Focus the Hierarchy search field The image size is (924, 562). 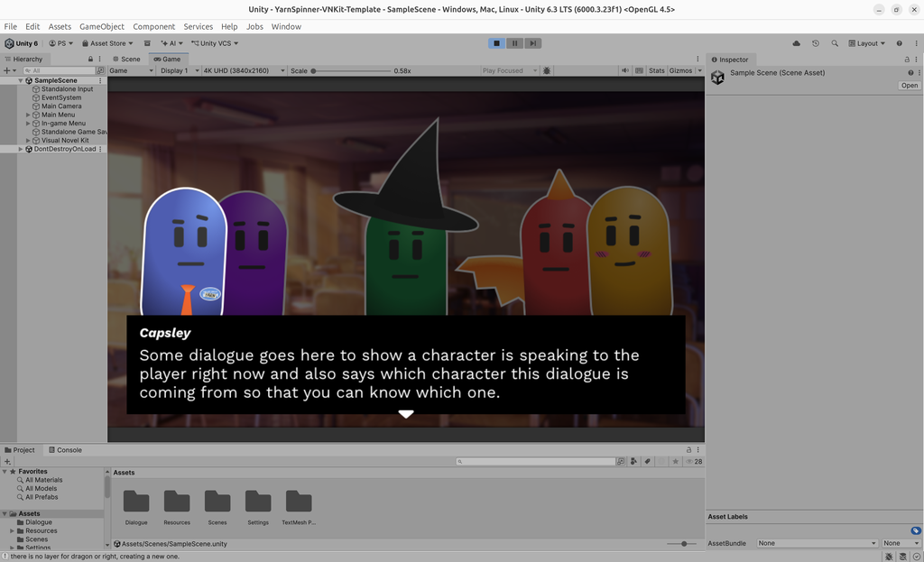click(59, 70)
